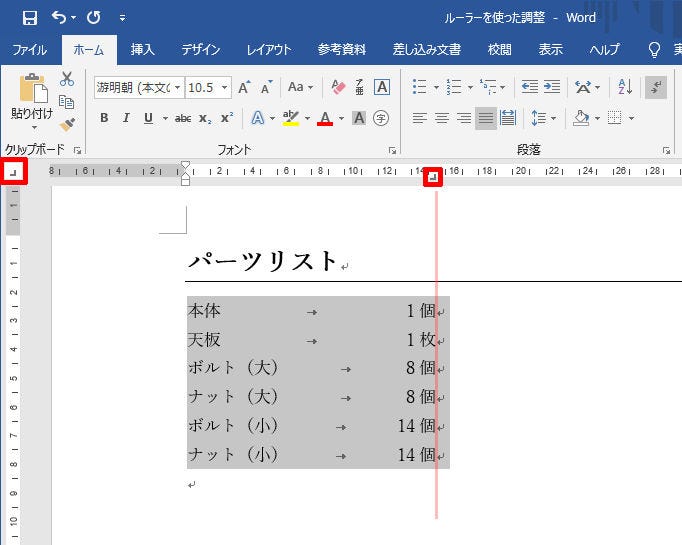Open the Paragraph dialog launcher

click(666, 150)
